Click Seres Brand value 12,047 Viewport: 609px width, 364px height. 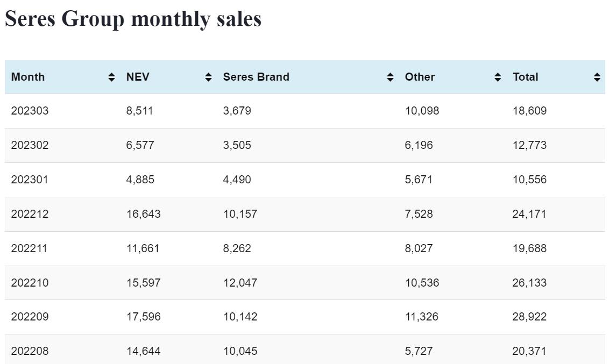coord(240,282)
